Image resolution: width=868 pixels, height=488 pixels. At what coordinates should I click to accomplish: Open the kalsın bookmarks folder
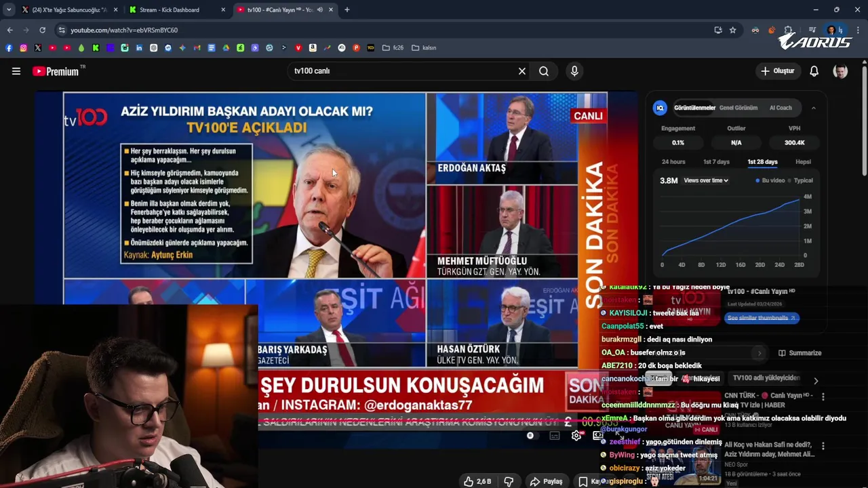(x=424, y=47)
